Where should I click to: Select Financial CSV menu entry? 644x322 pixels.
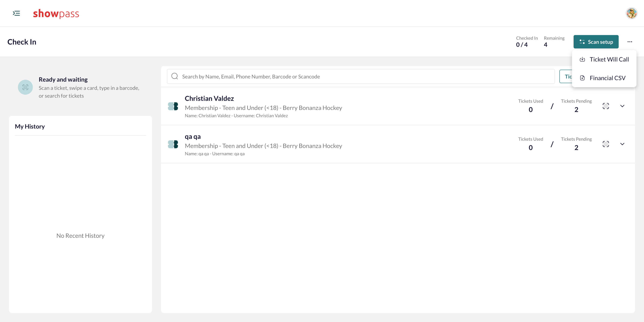click(604, 78)
